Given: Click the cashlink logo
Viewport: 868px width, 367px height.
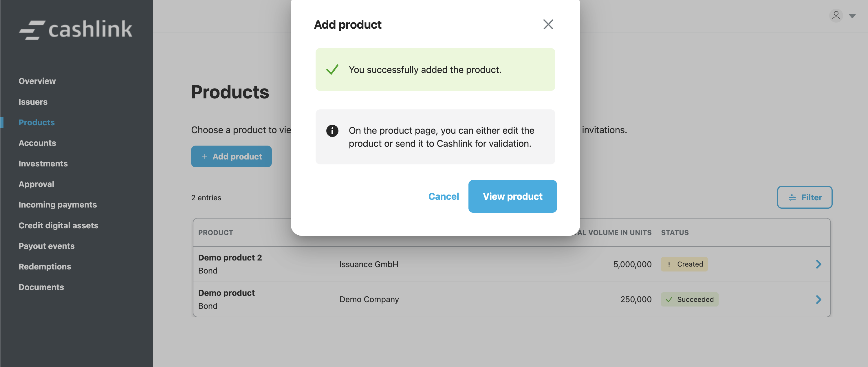Looking at the screenshot, I should click(76, 30).
